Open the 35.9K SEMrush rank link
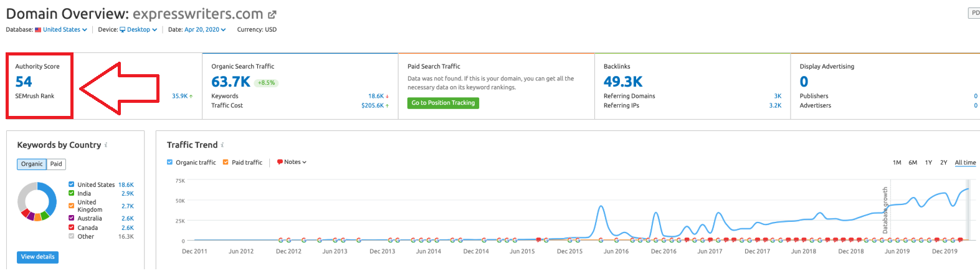Viewport: 980px width, 273px height. pyautogui.click(x=180, y=96)
